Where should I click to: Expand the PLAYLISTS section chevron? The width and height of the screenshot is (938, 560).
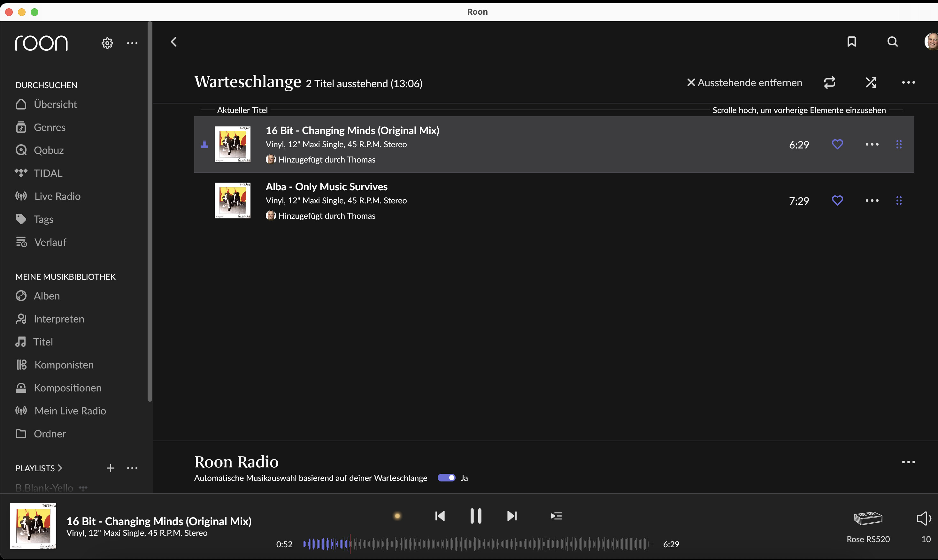coord(60,468)
